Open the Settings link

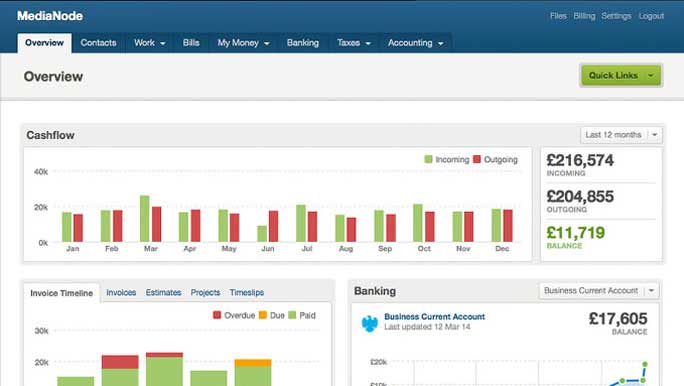point(616,16)
